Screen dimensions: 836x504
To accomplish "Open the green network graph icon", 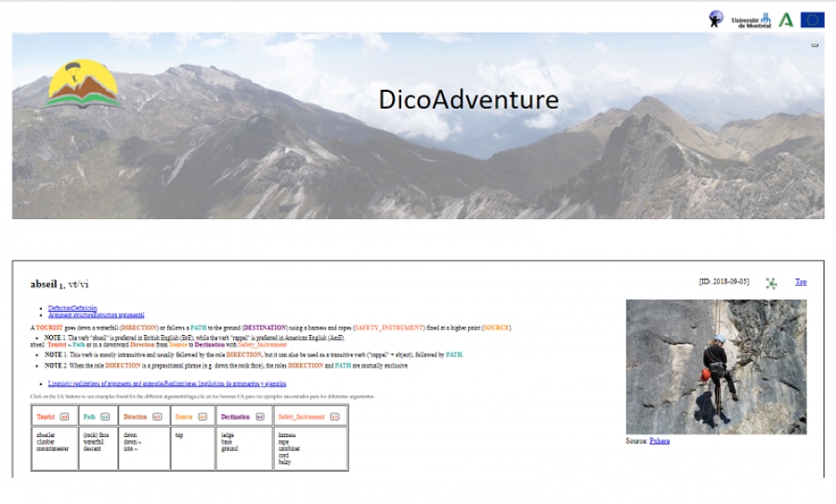I will 771,283.
